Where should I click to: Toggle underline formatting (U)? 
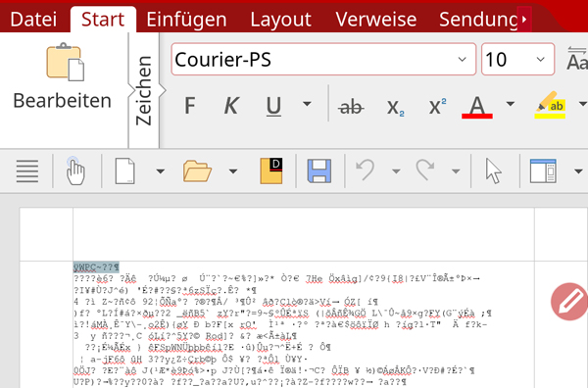[273, 106]
